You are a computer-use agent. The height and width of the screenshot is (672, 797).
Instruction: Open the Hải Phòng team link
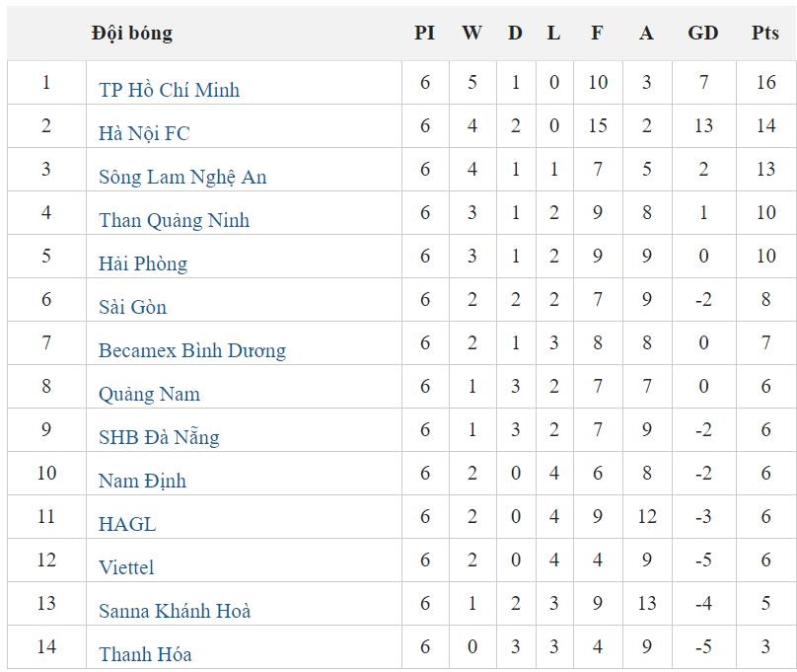pyautogui.click(x=142, y=263)
